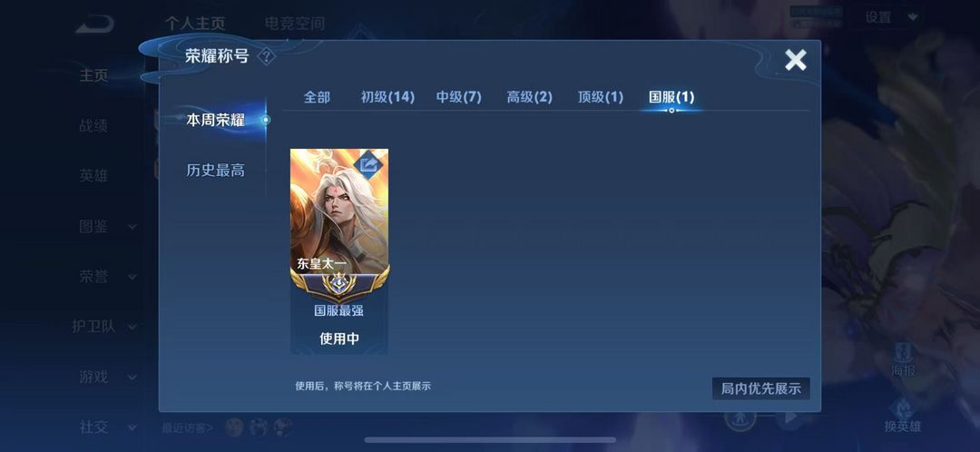Tap the share icon on 东皇太一 card
This screenshot has width=980, height=452.
[369, 164]
